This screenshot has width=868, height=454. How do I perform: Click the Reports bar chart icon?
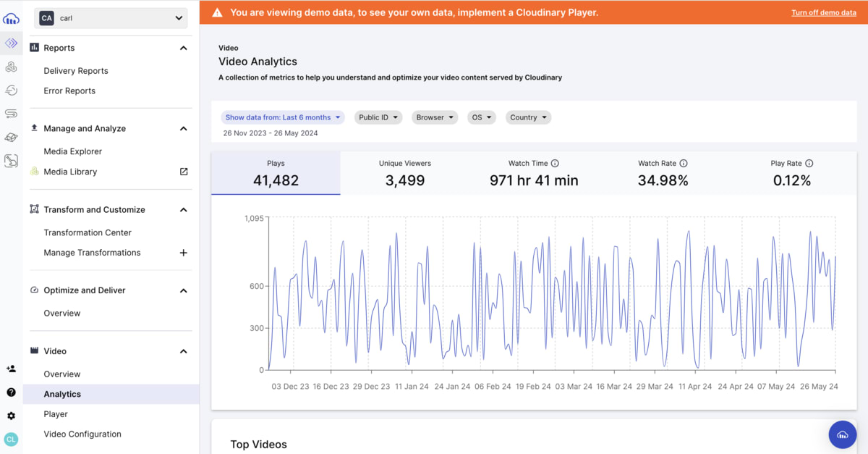click(34, 48)
